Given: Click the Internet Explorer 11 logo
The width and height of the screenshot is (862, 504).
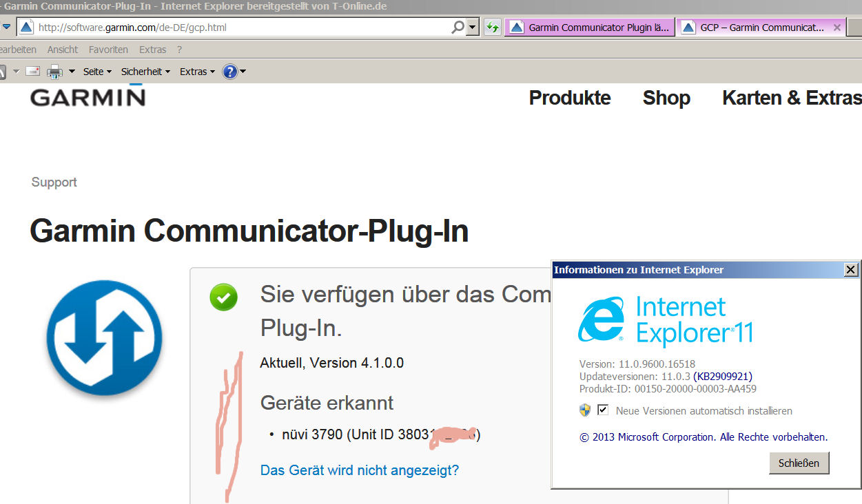Looking at the screenshot, I should click(x=666, y=320).
